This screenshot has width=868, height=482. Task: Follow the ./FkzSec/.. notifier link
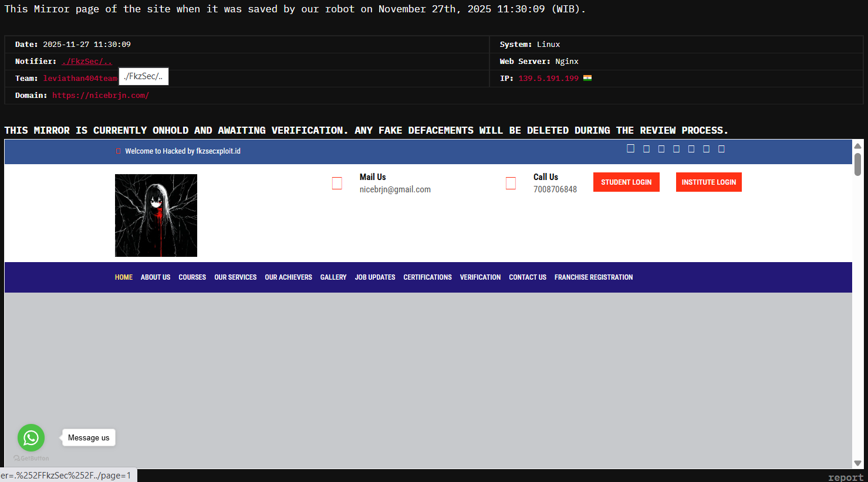[86, 62]
